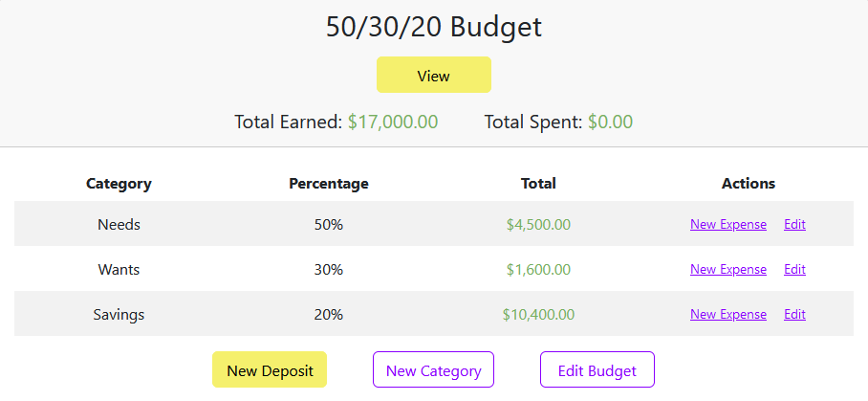The width and height of the screenshot is (868, 401).
Task: Click the Percentage column header
Action: pos(329,184)
